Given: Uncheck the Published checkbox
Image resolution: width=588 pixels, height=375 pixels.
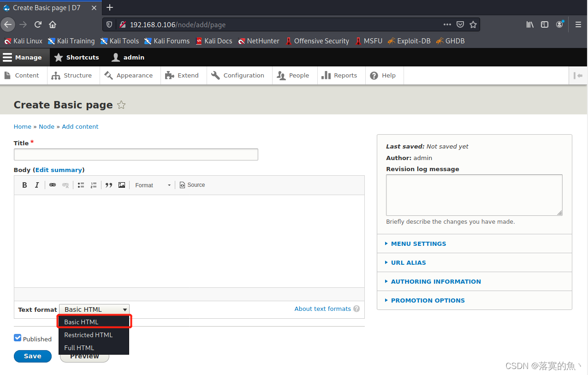Looking at the screenshot, I should click(x=18, y=338).
